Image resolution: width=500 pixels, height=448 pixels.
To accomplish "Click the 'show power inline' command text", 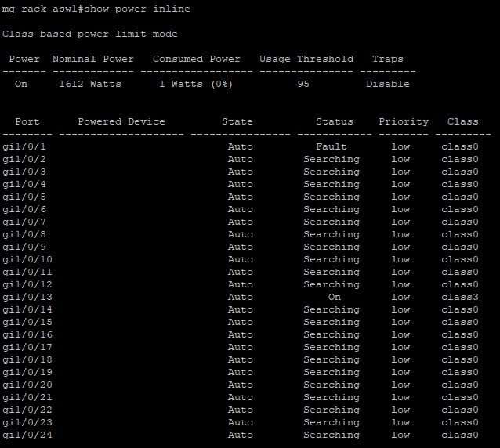I will click(137, 9).
